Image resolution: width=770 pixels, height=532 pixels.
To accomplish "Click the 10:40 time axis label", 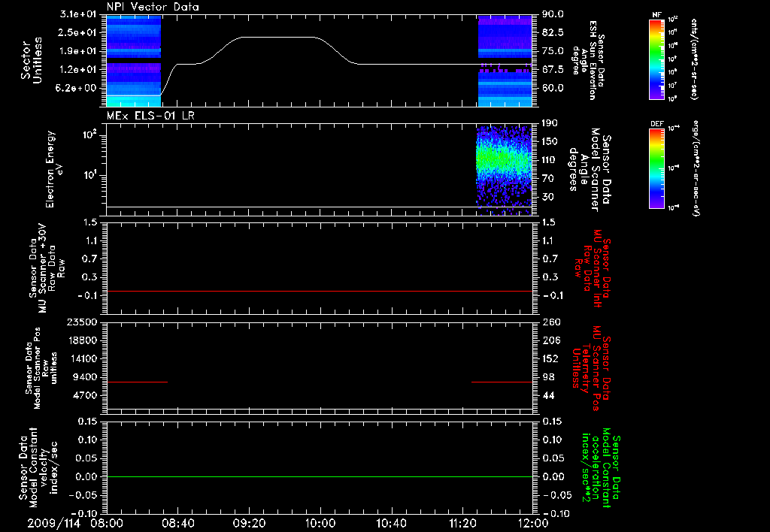I will click(391, 523).
